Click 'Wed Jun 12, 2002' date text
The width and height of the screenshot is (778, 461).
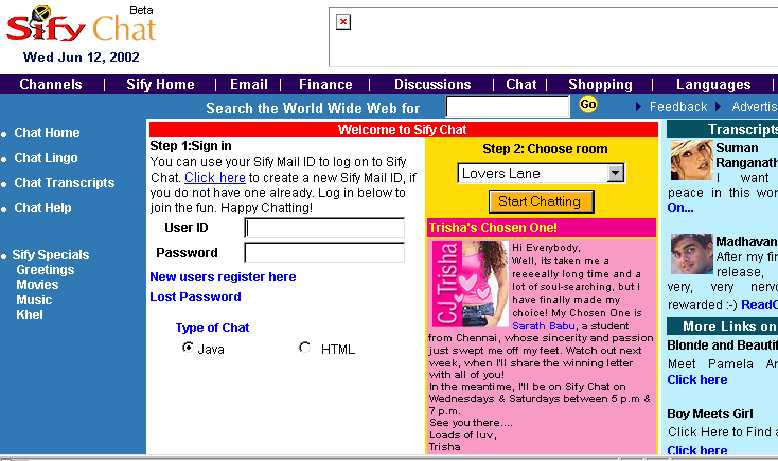tap(81, 58)
